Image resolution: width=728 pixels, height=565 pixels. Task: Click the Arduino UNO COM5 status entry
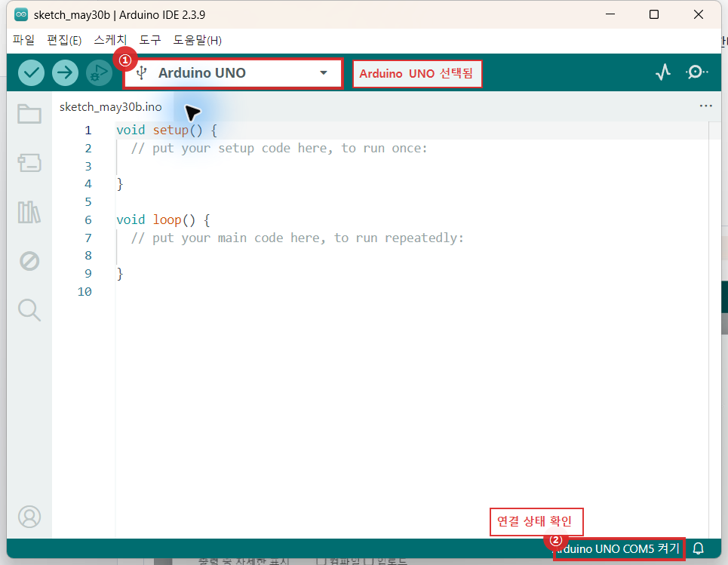pos(618,548)
